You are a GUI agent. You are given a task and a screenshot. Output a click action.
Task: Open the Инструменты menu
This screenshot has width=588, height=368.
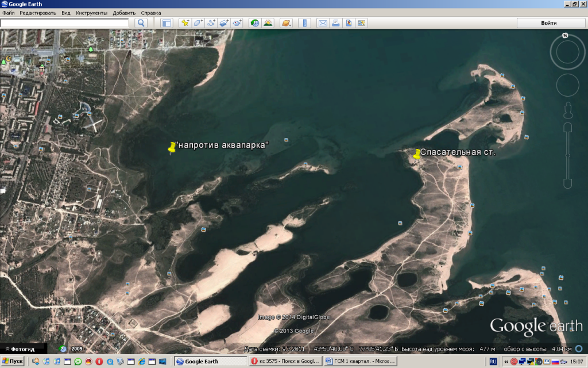click(91, 13)
